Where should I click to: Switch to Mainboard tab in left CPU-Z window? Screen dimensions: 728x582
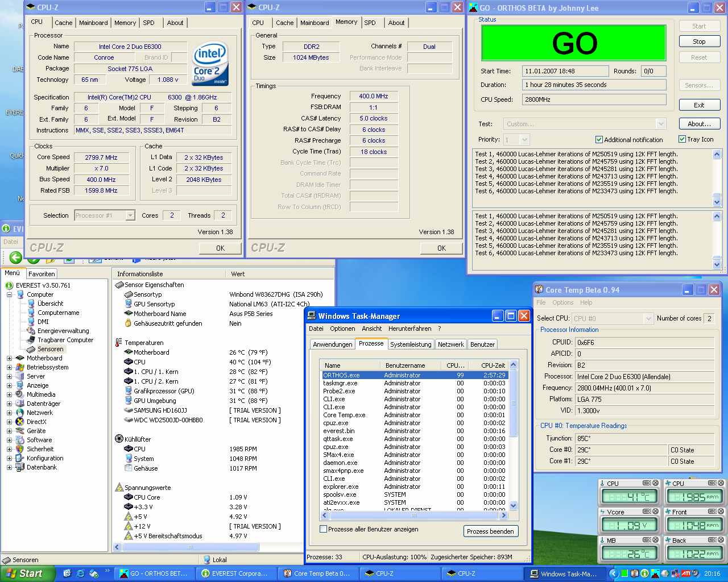(93, 23)
